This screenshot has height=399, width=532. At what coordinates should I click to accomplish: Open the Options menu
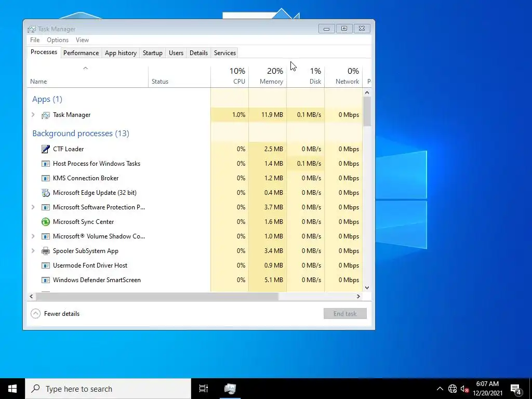coord(58,40)
